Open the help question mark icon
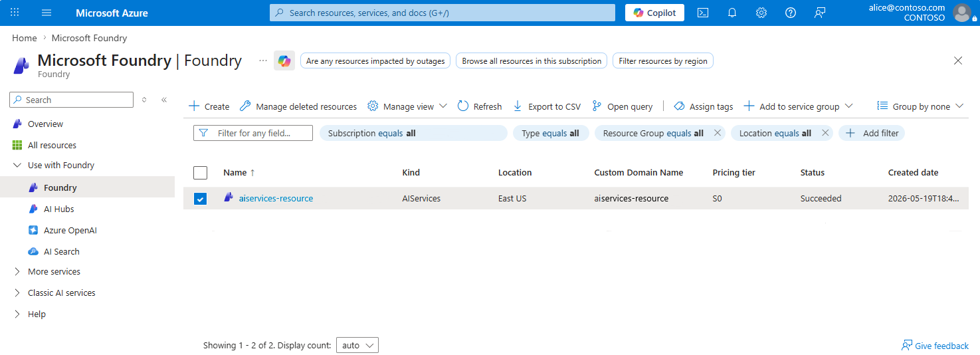Screen dimensions: 980x355 tap(791, 13)
